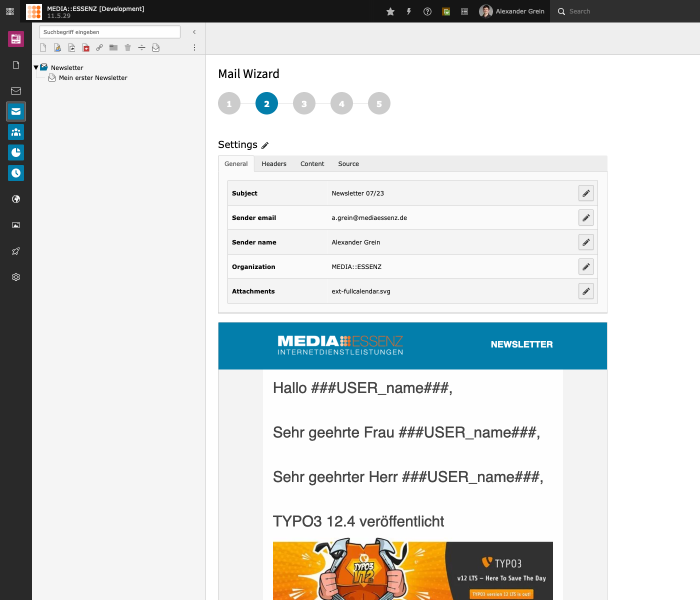Switch to the Source tab
700x600 pixels.
(x=348, y=163)
